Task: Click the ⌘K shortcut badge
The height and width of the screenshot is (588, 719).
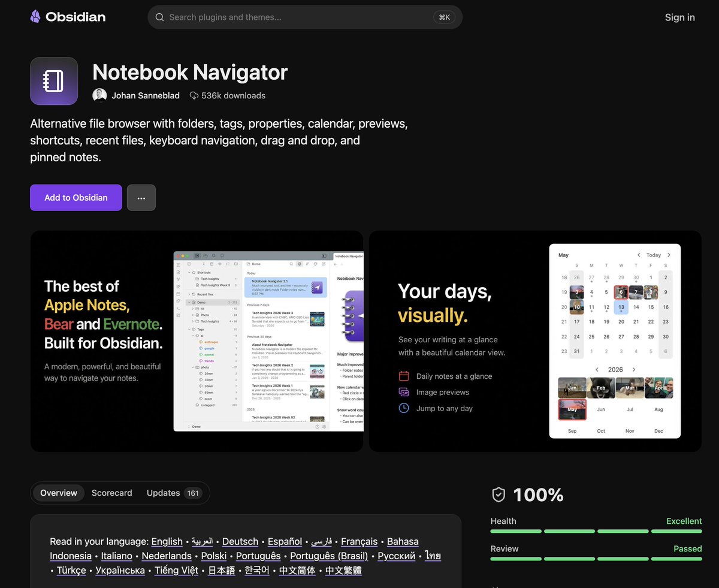Action: [444, 17]
